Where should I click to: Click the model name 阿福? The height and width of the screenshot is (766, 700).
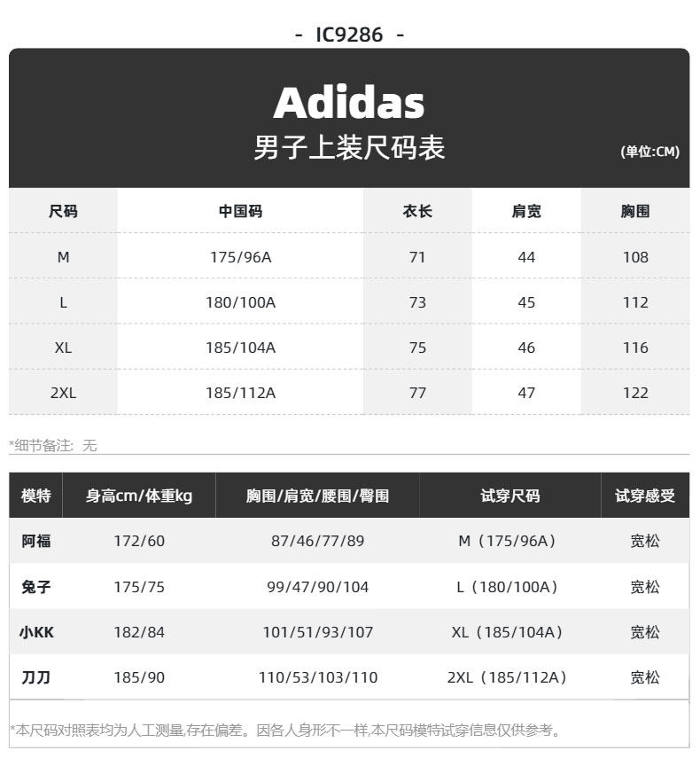click(x=36, y=541)
